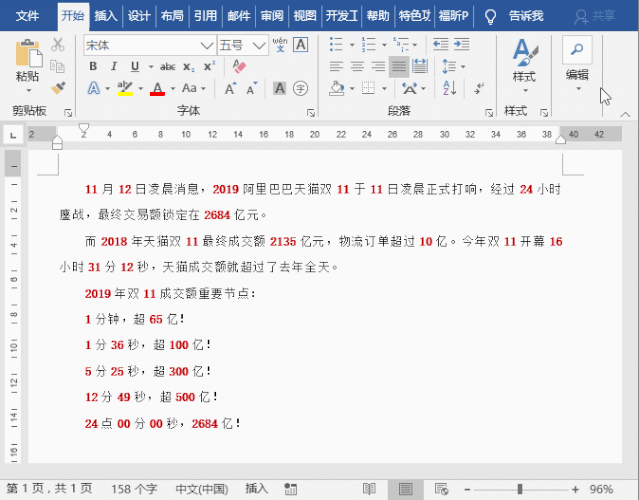The image size is (639, 500).
Task: Click the 样式 (Styles) button
Action: click(524, 65)
